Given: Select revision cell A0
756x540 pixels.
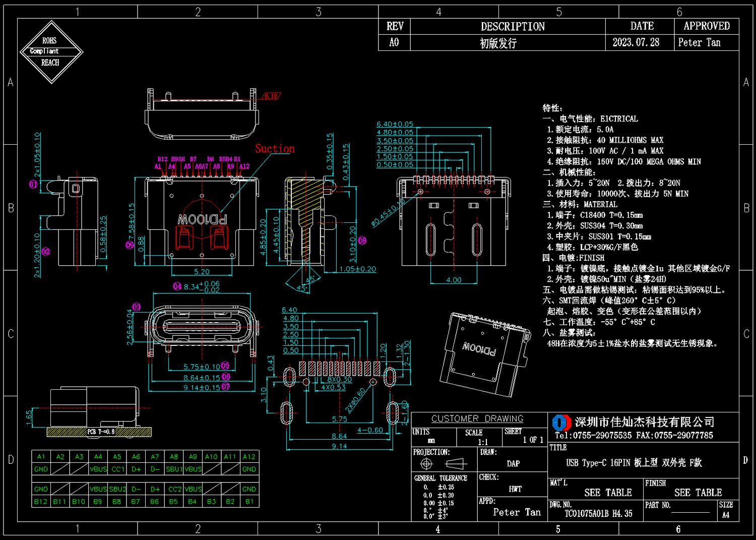Looking at the screenshot, I should tap(394, 42).
